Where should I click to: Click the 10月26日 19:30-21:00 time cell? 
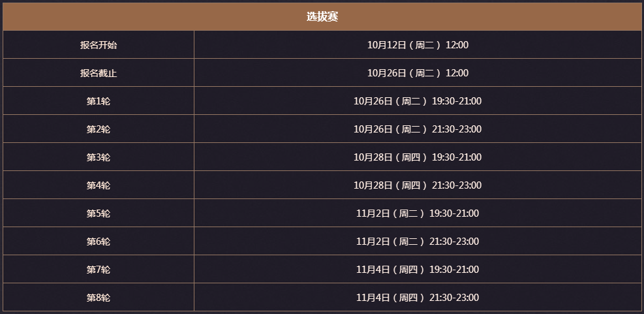point(418,101)
